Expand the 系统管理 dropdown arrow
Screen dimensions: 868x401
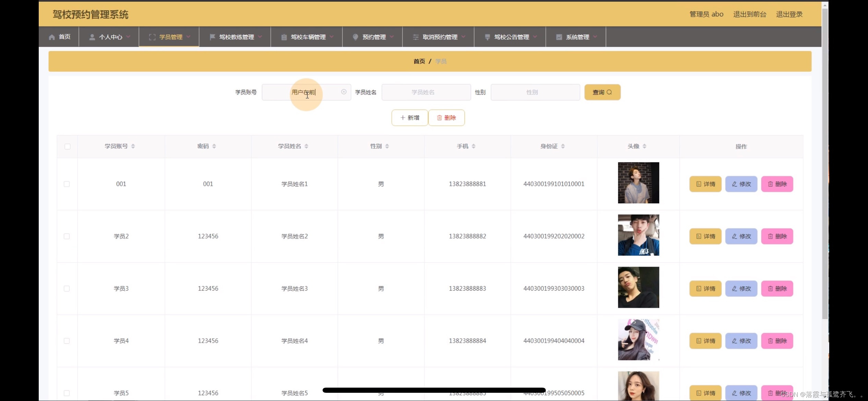tap(595, 37)
